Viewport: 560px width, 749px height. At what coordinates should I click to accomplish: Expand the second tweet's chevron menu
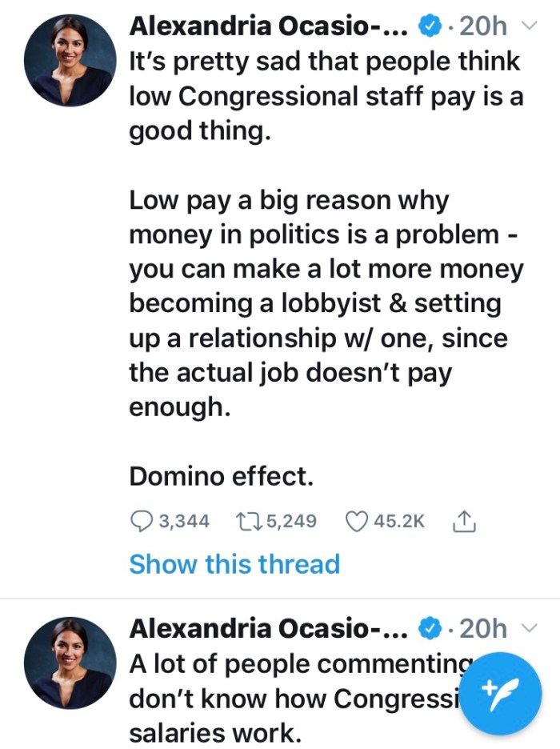click(529, 628)
